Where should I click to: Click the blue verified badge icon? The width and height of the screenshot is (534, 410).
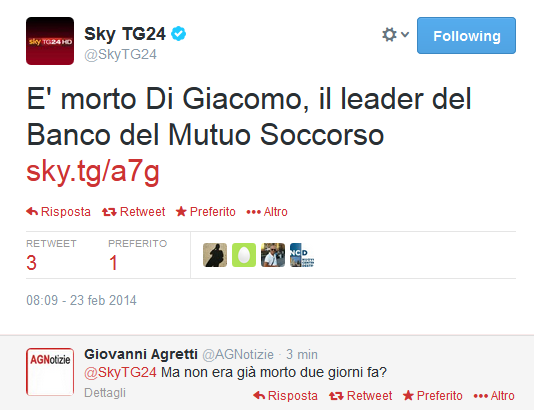tap(178, 34)
